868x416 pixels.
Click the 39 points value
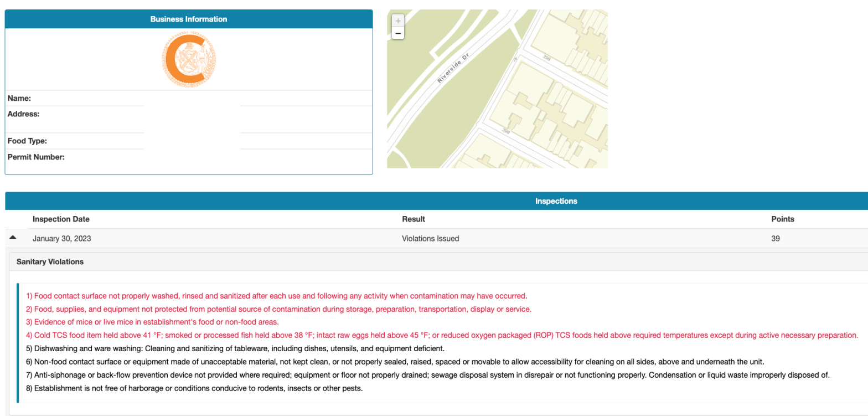click(x=776, y=239)
